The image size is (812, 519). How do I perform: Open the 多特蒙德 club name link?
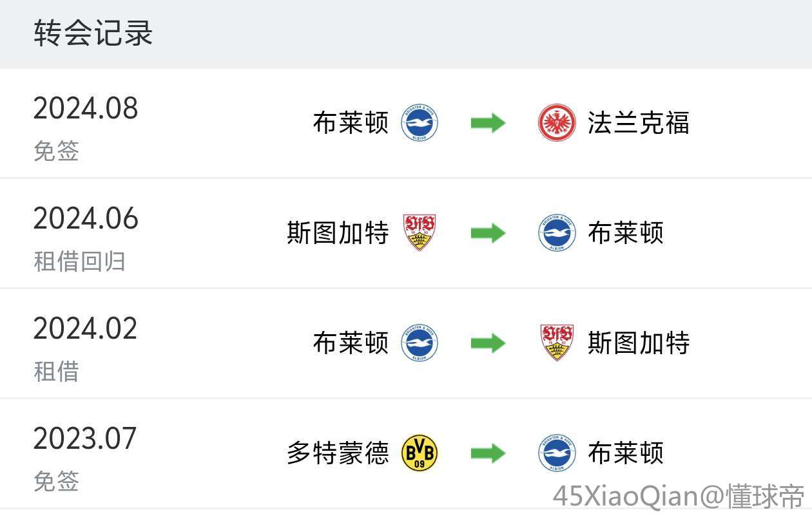point(338,453)
